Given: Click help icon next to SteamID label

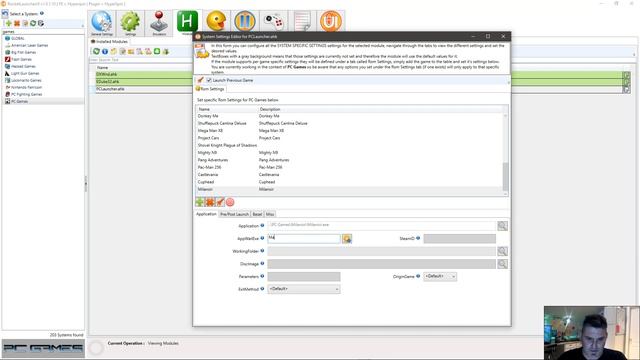Looking at the screenshot, I should pyautogui.click(x=418, y=238).
